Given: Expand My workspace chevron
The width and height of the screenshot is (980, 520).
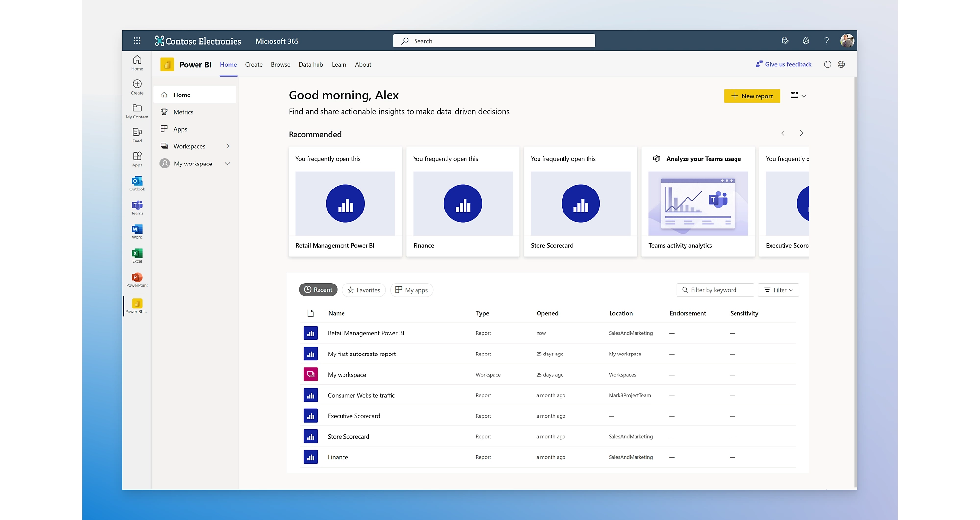Looking at the screenshot, I should [x=227, y=164].
